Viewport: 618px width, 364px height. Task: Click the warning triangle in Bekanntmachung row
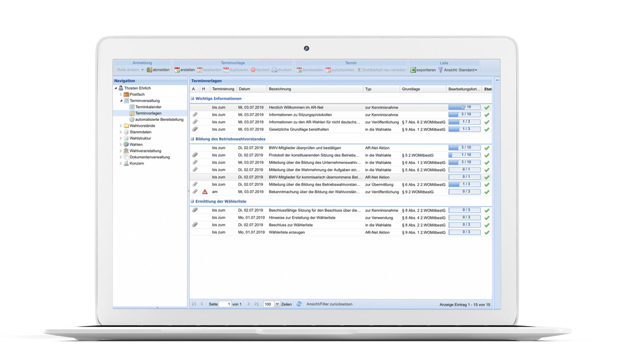point(205,192)
